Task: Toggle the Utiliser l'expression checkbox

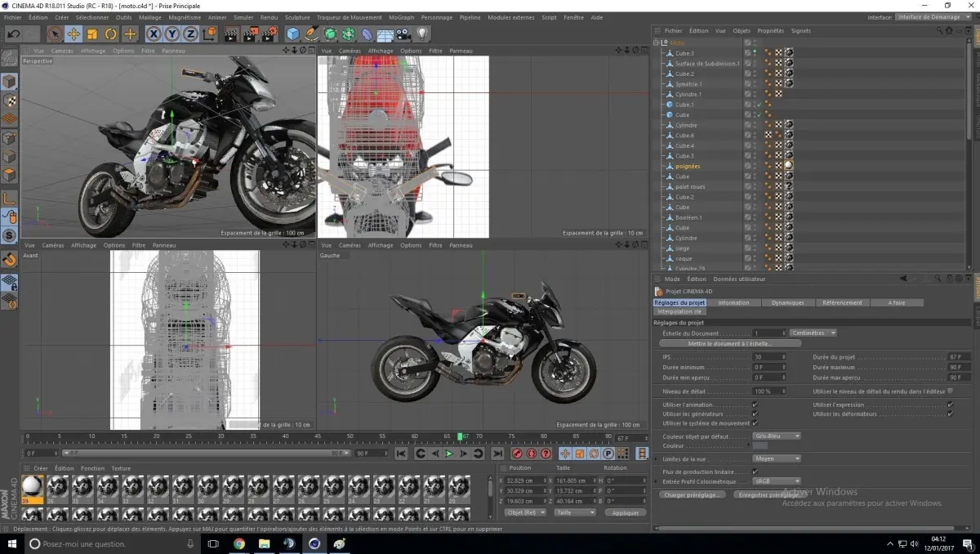Action: pos(950,404)
